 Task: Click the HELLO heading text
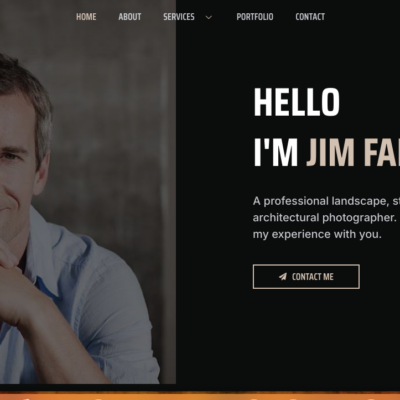tap(297, 102)
